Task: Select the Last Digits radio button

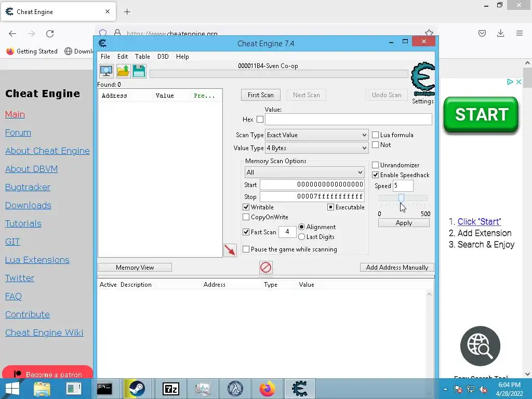Action: [301, 237]
